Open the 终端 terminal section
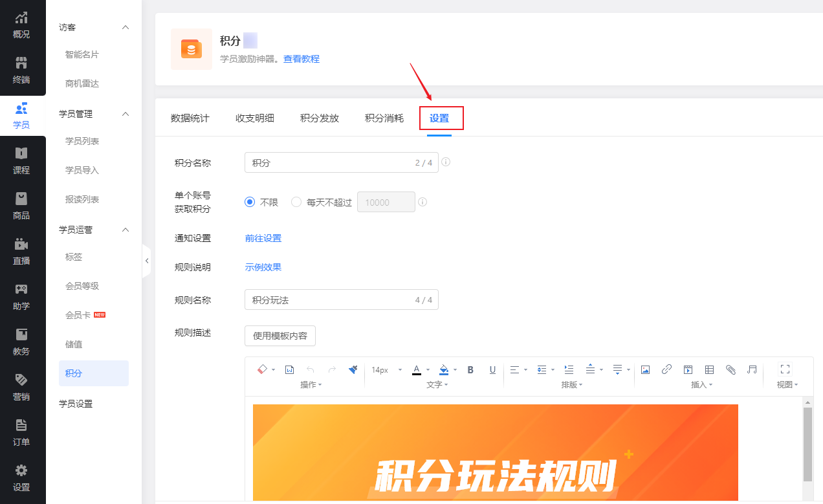823x504 pixels. click(21, 71)
